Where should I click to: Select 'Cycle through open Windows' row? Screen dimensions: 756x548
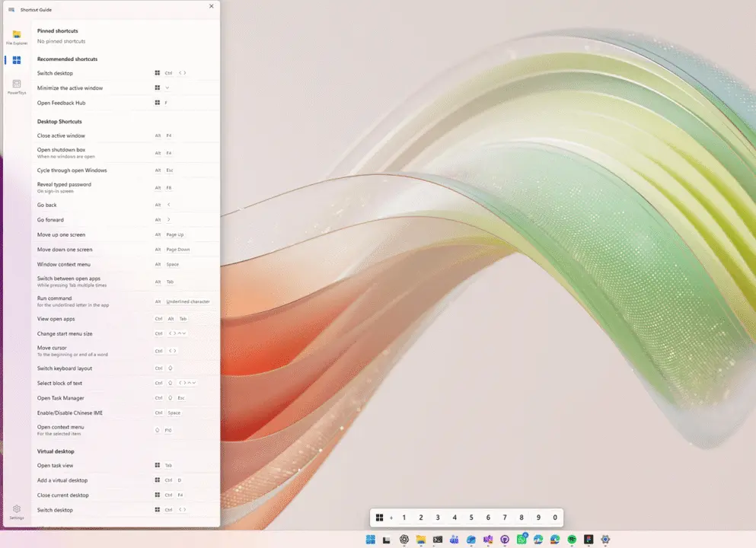click(126, 170)
